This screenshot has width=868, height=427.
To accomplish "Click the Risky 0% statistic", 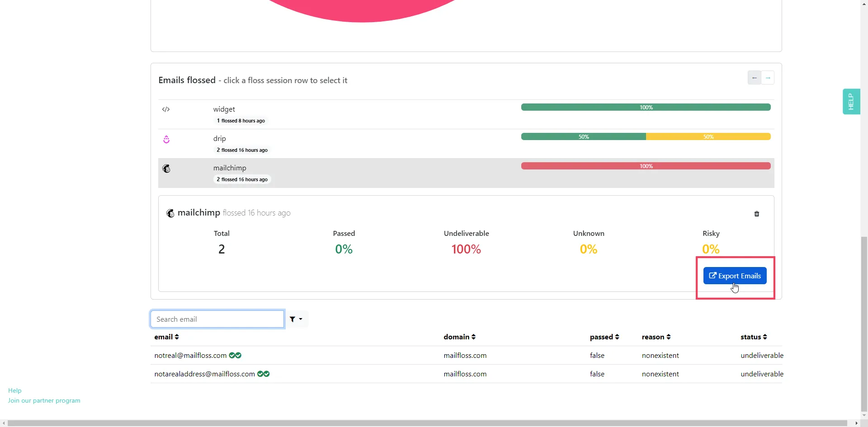I will coord(711,249).
